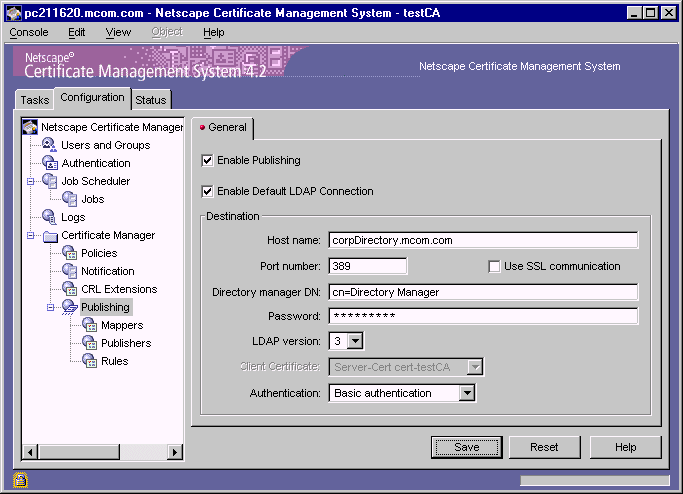Click the Publishers node icon
Viewport: 683px width, 494px height.
(90, 343)
